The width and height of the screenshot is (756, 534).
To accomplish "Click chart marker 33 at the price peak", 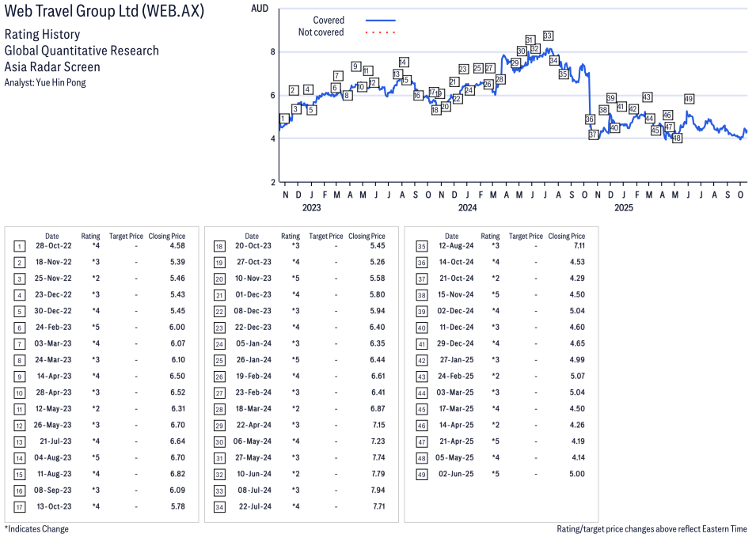I will tap(548, 36).
